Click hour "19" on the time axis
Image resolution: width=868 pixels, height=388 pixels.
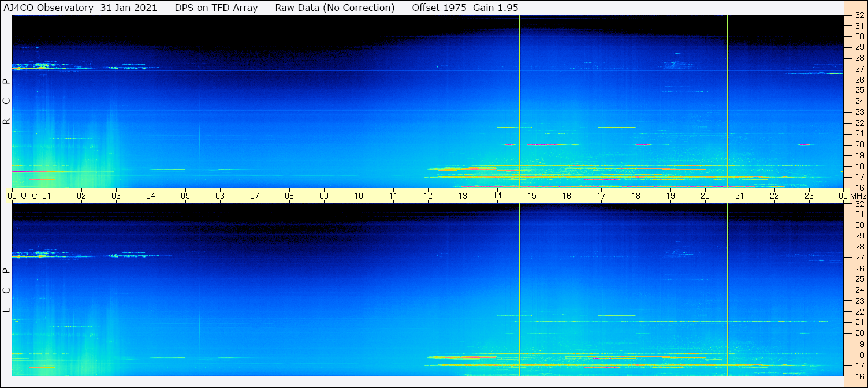tap(670, 196)
